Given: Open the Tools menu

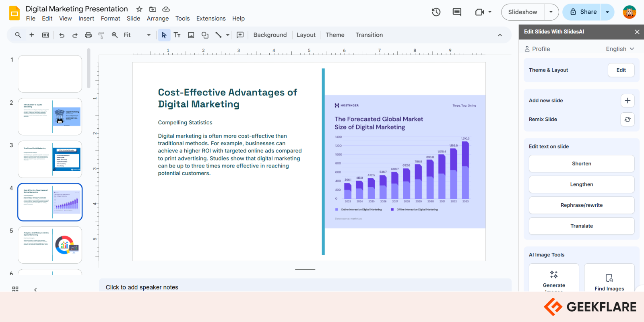Looking at the screenshot, I should tap(182, 19).
